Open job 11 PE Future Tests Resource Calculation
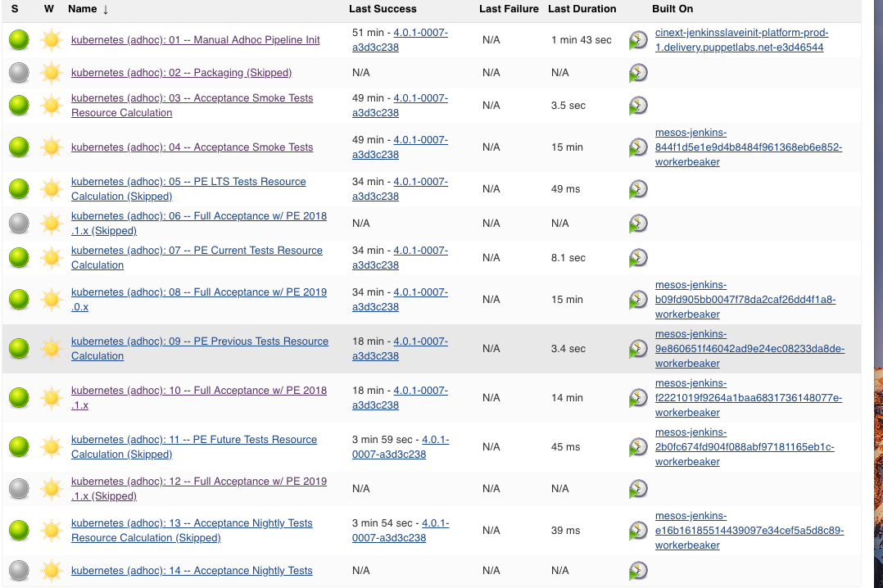 point(194,446)
